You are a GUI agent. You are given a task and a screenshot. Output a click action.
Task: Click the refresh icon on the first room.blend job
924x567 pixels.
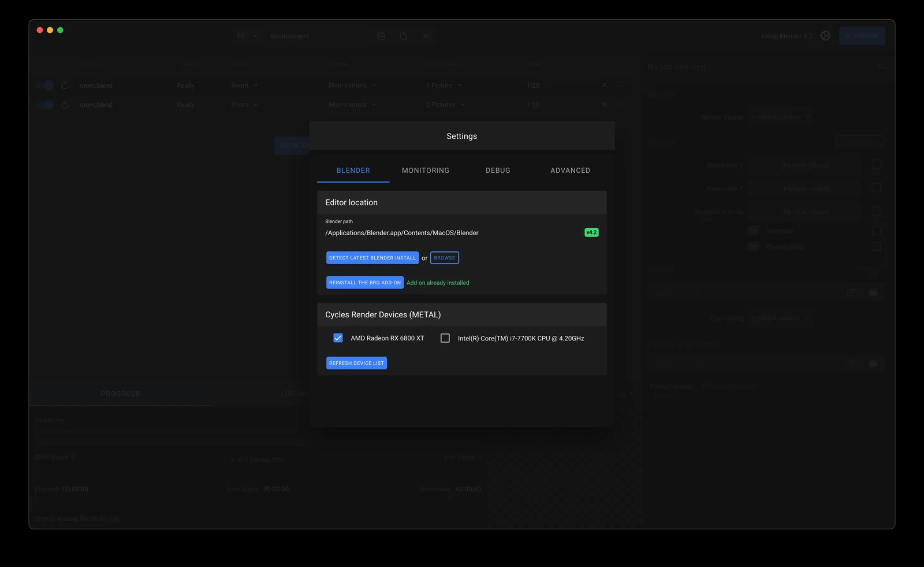(64, 85)
